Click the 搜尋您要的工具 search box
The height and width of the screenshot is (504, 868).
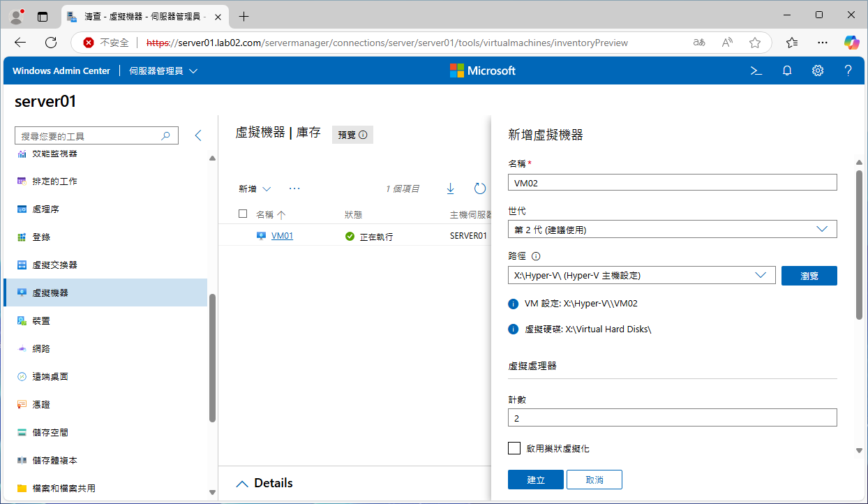[x=96, y=136]
